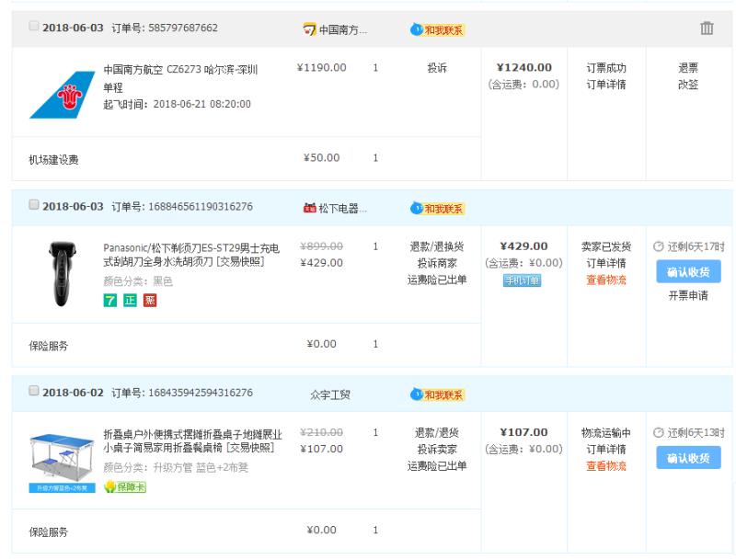Visit the 松下电器 store link
The width and height of the screenshot is (736, 560).
(x=342, y=208)
